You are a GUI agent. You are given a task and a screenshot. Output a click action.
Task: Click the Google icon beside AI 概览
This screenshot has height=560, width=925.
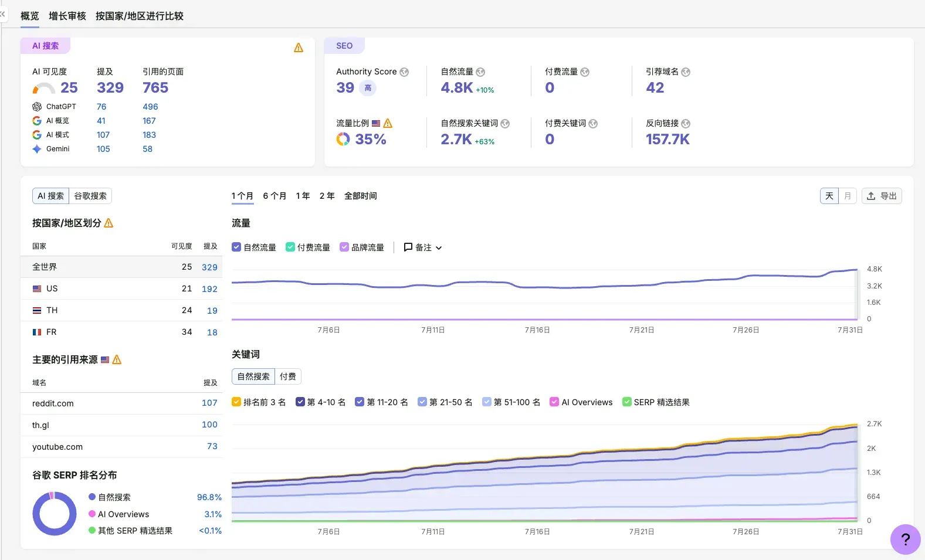(37, 121)
